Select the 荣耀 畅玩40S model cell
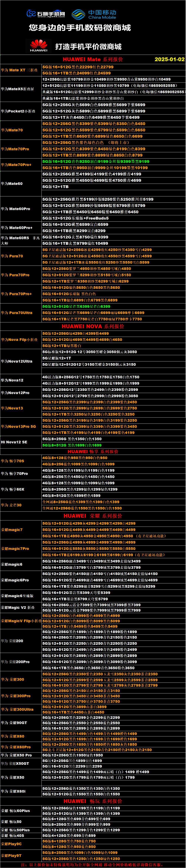This screenshot has height=868, width=186. pyautogui.click(x=21, y=835)
